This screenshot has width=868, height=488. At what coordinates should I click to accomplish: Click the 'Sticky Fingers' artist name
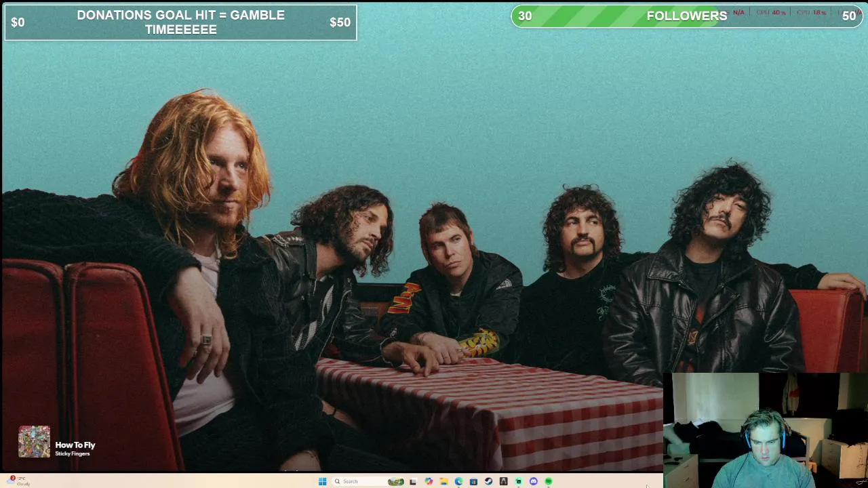(73, 453)
